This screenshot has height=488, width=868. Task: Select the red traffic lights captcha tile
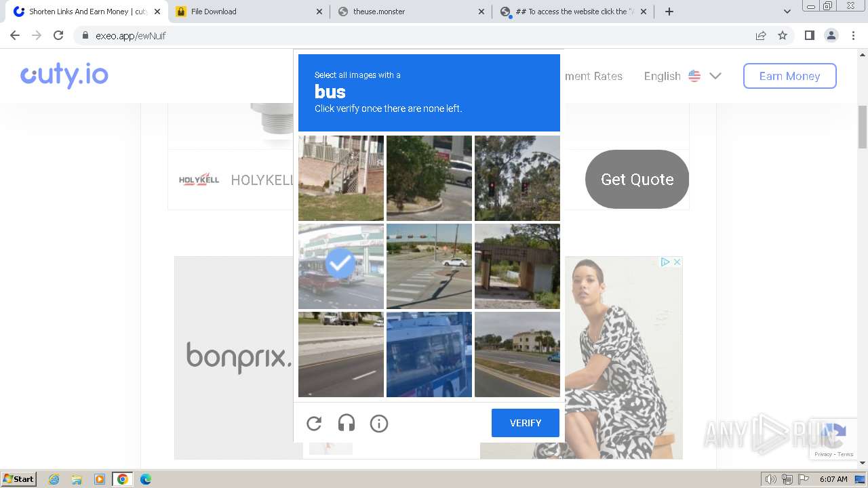click(x=517, y=178)
